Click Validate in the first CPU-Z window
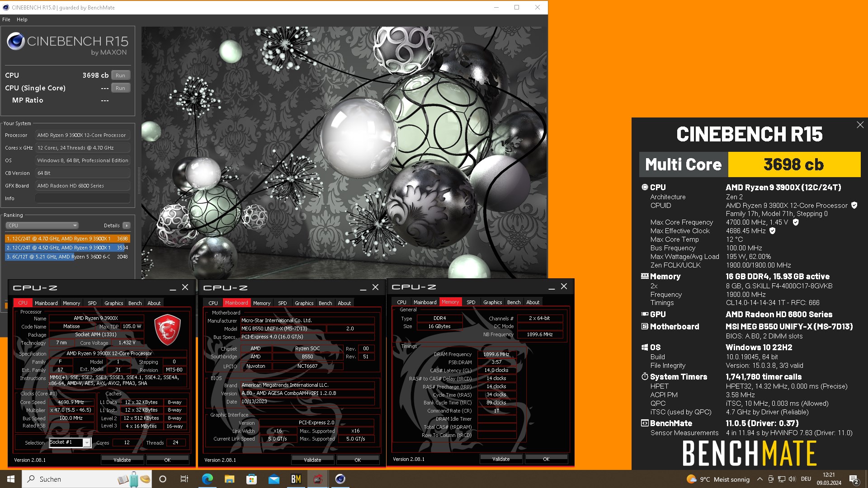 click(122, 460)
